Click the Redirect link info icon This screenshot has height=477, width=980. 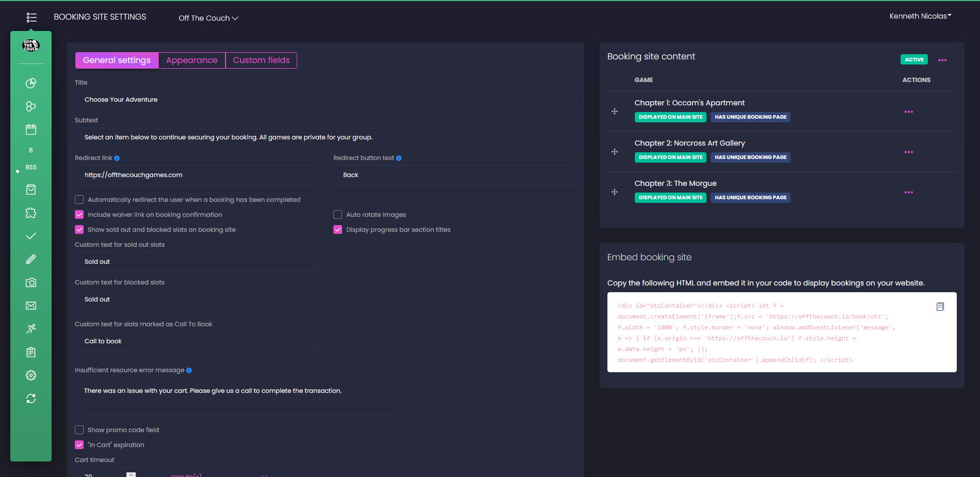pos(117,158)
